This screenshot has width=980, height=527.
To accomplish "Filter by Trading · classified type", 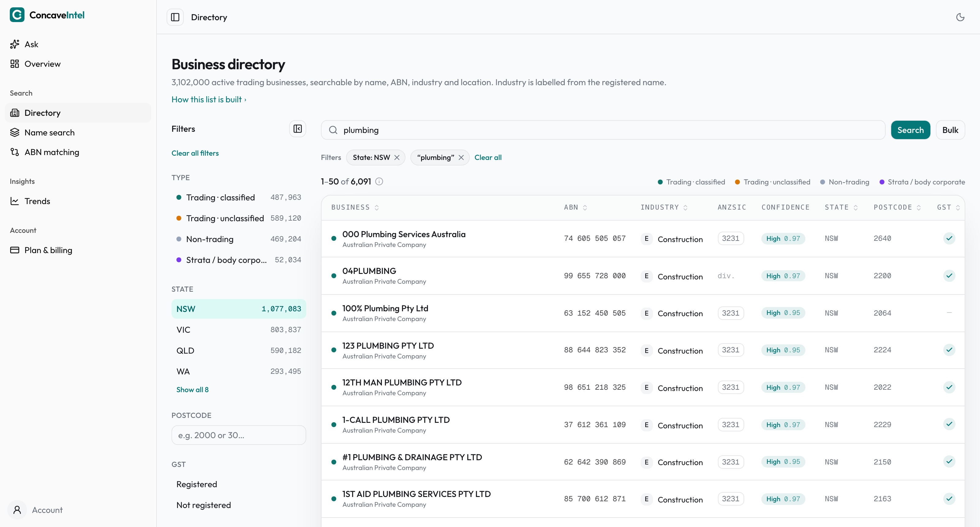I will click(x=239, y=198).
